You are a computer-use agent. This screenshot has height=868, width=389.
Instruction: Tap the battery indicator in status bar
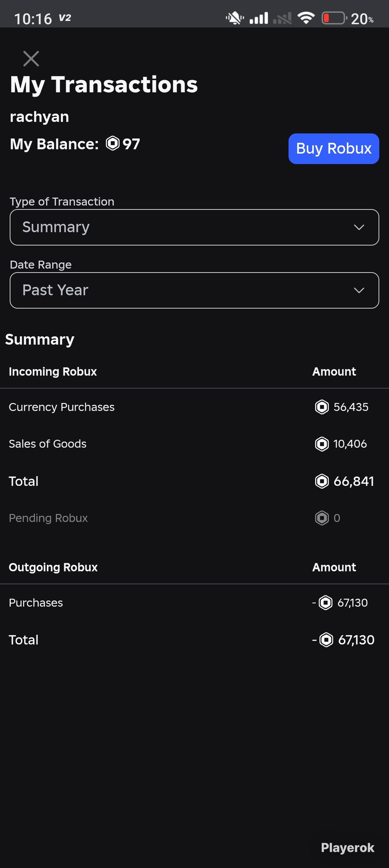335,18
